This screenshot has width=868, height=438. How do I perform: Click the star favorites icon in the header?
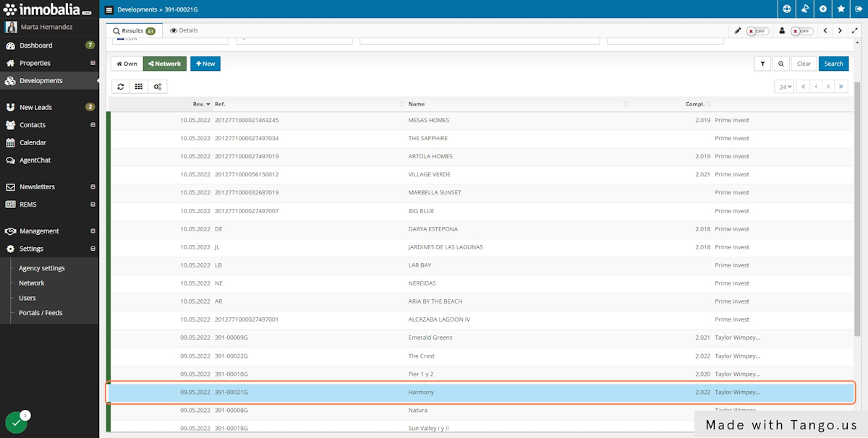point(841,9)
